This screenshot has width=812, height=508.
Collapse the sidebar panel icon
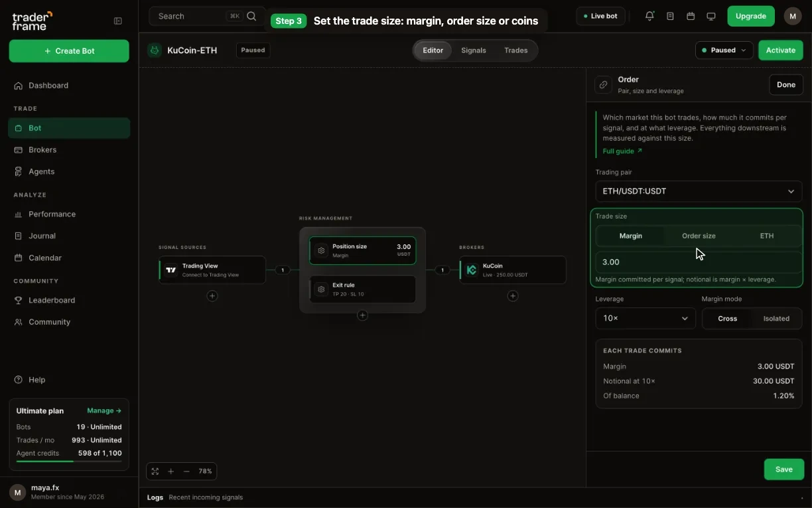pos(118,21)
